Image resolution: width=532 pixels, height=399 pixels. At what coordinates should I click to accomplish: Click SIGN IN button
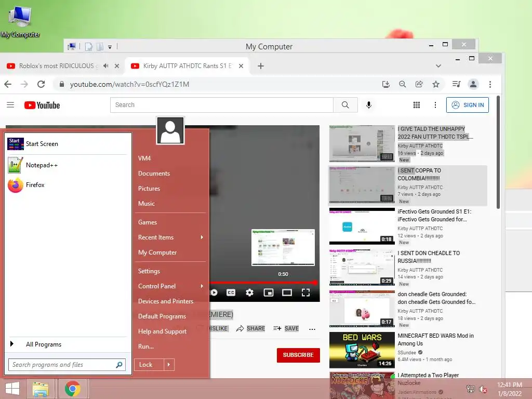pyautogui.click(x=468, y=105)
